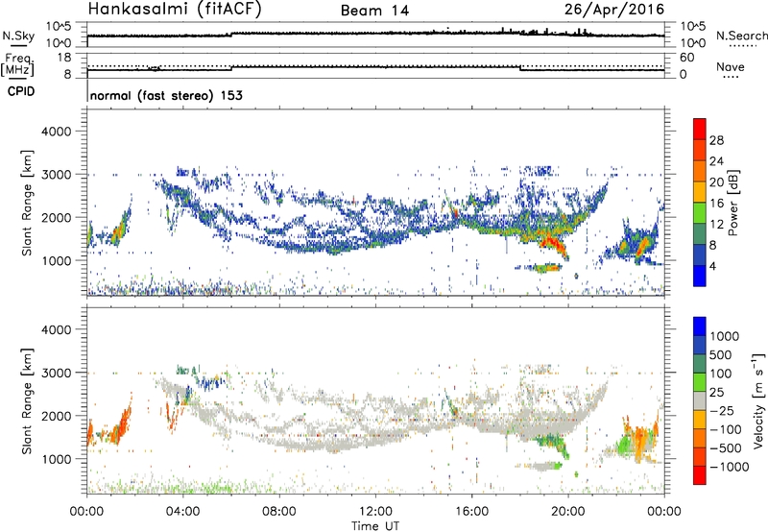Screen dimensions: 768x532
Task: Click the Power [dB] colorbar label
Action: click(732, 203)
